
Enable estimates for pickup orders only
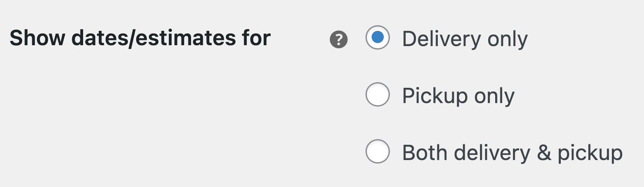point(377,94)
